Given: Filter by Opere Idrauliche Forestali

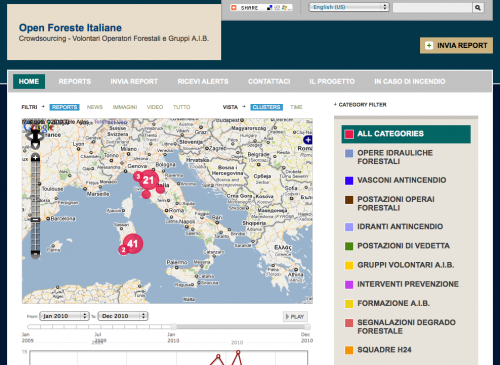Looking at the screenshot, I should (x=395, y=157).
